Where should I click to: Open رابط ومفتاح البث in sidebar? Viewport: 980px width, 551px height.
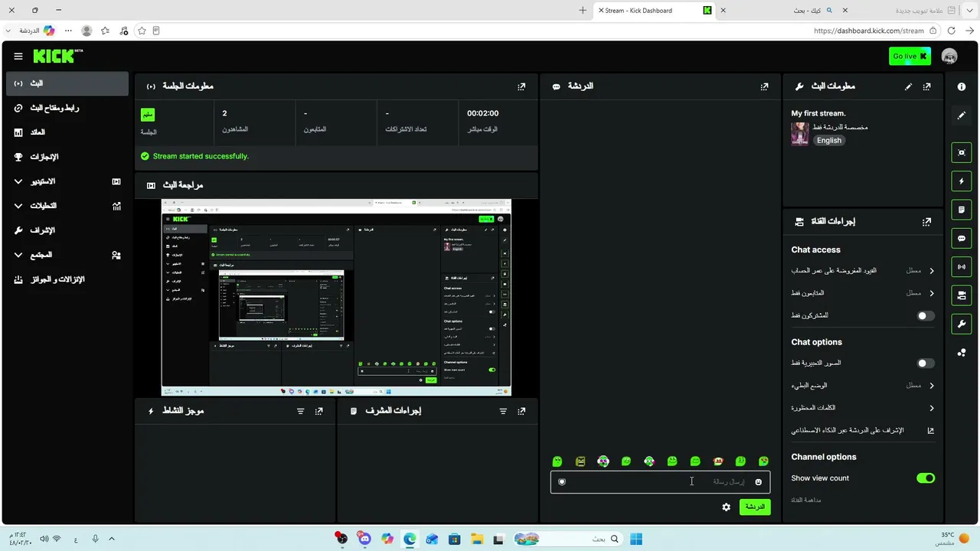[67, 108]
